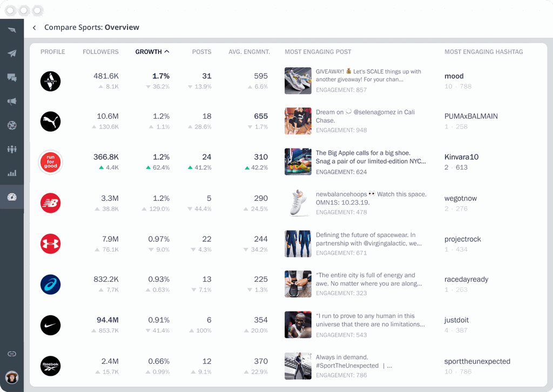The height and width of the screenshot is (392, 553).
Task: Click the link icon near sidebar bottom
Action: click(12, 354)
